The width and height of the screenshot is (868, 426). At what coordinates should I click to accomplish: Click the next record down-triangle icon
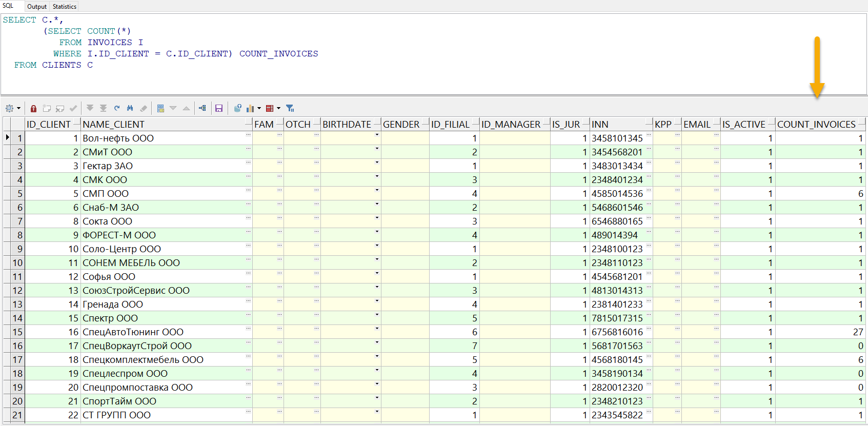coord(173,108)
